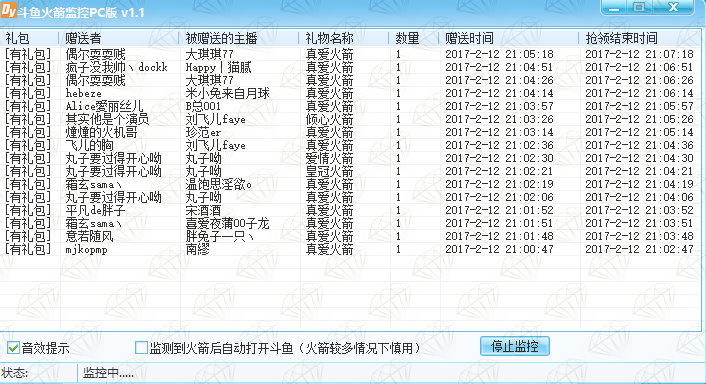Screen dimensions: 706x384
Task: Click the 数量 column header
Action: point(414,38)
